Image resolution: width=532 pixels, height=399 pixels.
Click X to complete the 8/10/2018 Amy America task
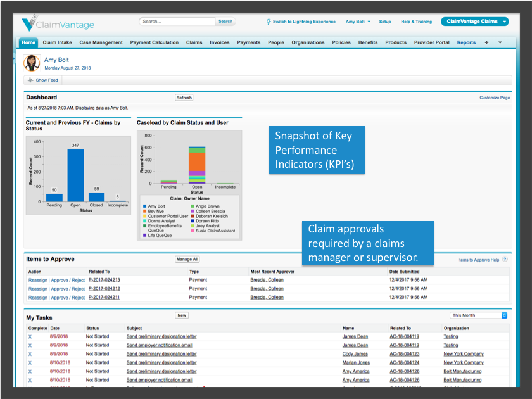coord(30,371)
